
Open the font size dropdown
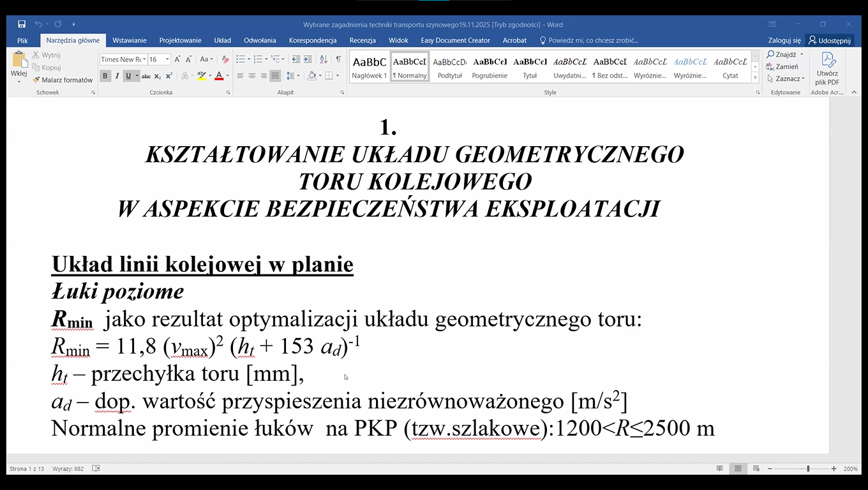click(x=167, y=59)
